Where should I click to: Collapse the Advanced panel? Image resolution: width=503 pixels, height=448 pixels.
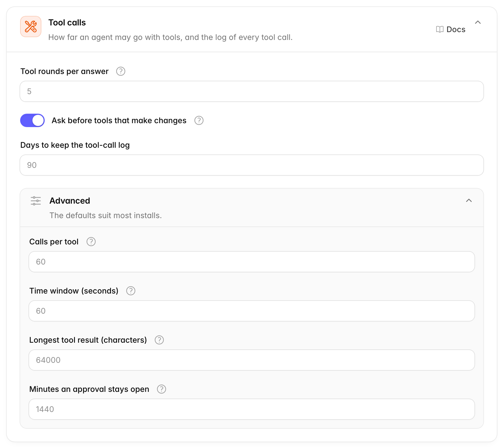pos(469,201)
